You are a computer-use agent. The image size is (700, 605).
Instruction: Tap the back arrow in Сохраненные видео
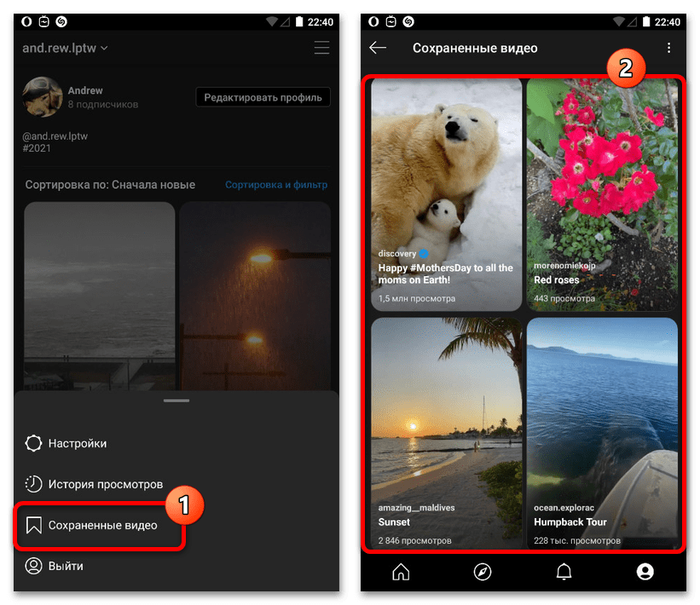(378, 48)
